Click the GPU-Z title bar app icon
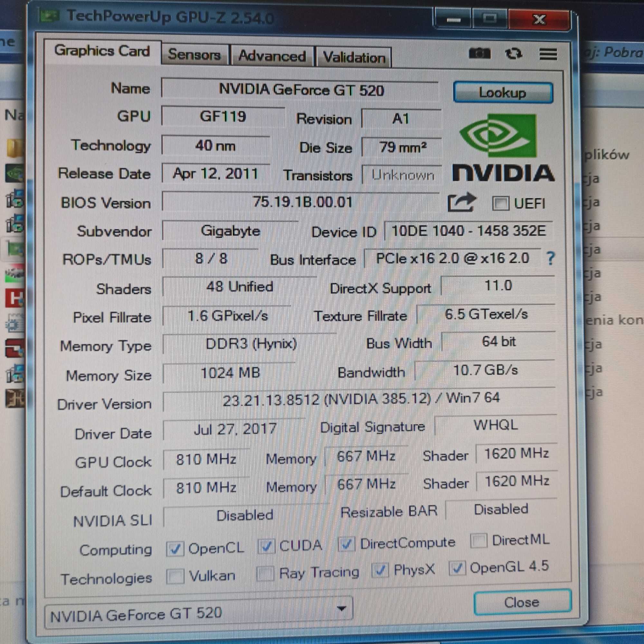The width and height of the screenshot is (644, 644). [49, 16]
